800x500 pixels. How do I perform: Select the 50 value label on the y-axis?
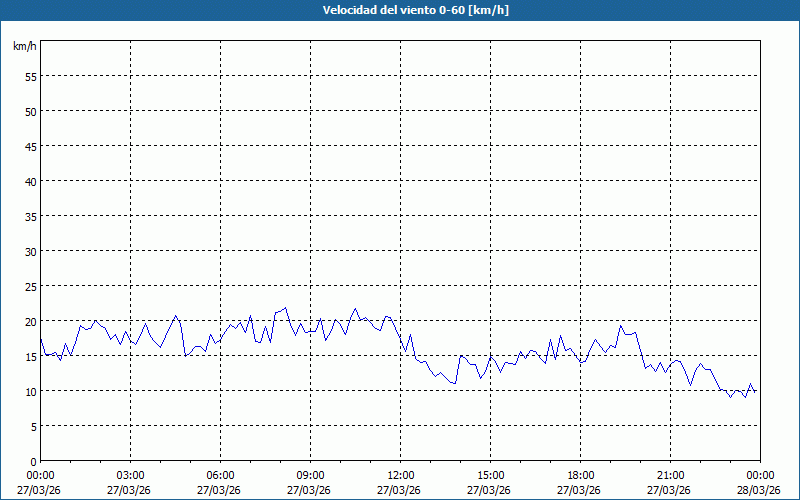coord(30,111)
